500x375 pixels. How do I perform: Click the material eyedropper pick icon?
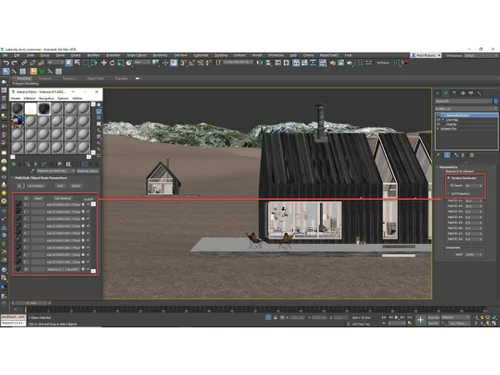click(33, 171)
